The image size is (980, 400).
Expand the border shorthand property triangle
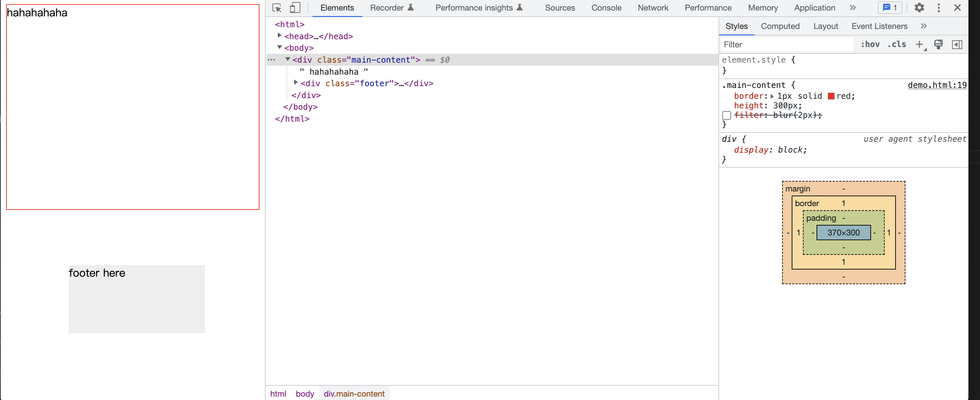pos(772,96)
